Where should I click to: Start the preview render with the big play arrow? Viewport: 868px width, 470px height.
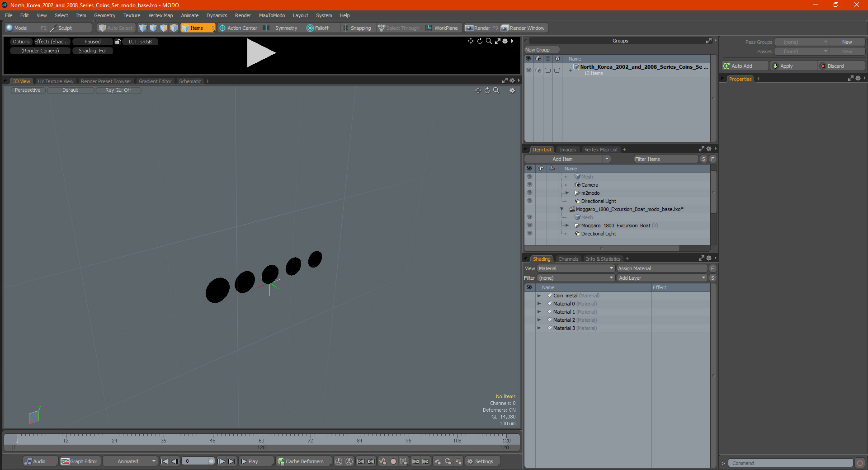coord(261,53)
